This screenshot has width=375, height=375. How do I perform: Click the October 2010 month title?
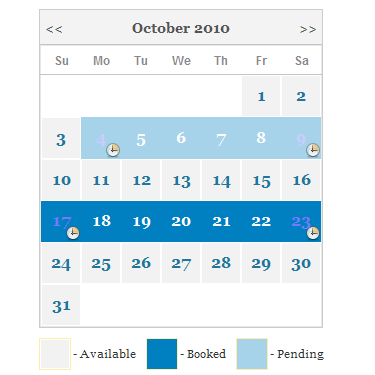click(x=181, y=28)
